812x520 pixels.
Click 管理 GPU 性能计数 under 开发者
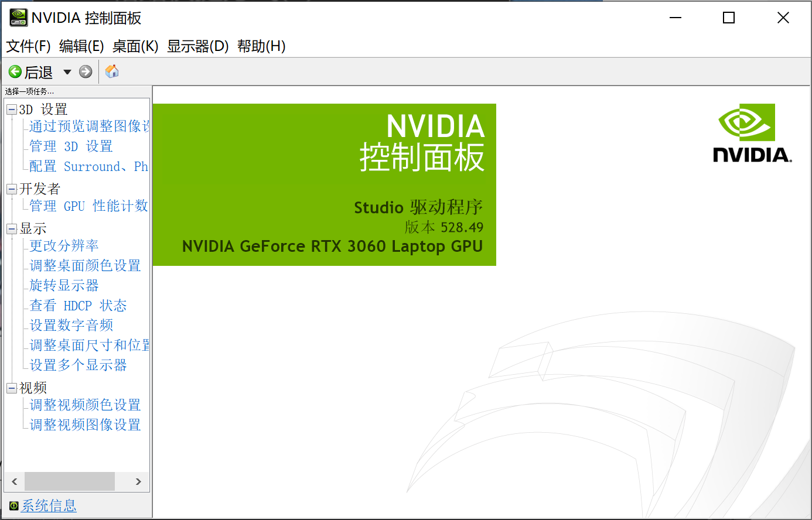tap(88, 206)
